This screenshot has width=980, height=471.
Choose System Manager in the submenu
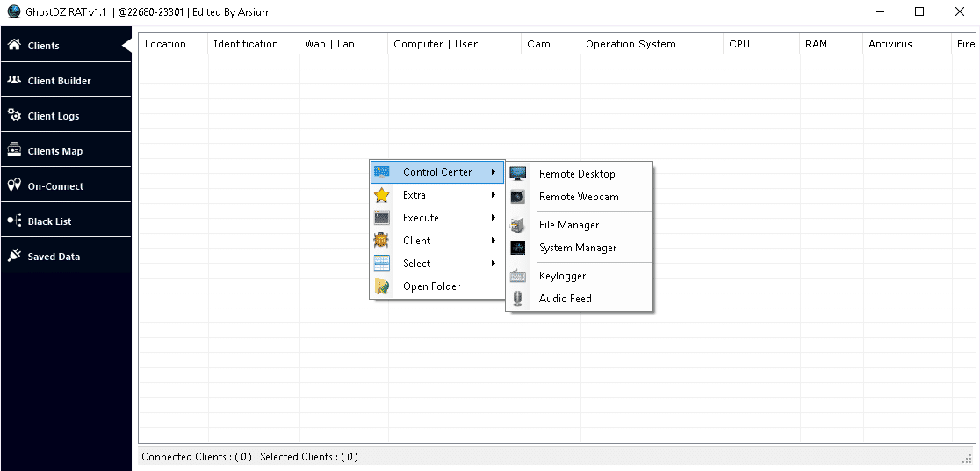(580, 248)
